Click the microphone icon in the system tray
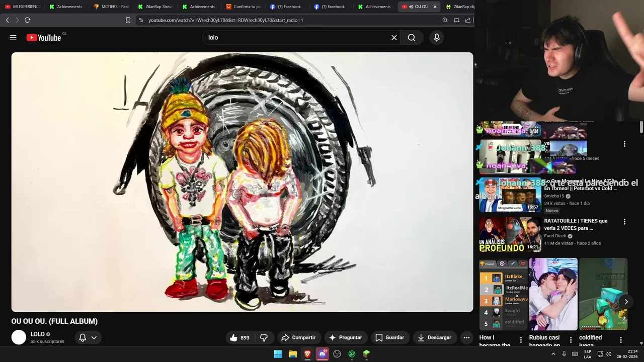The width and height of the screenshot is (644, 362). [564, 354]
